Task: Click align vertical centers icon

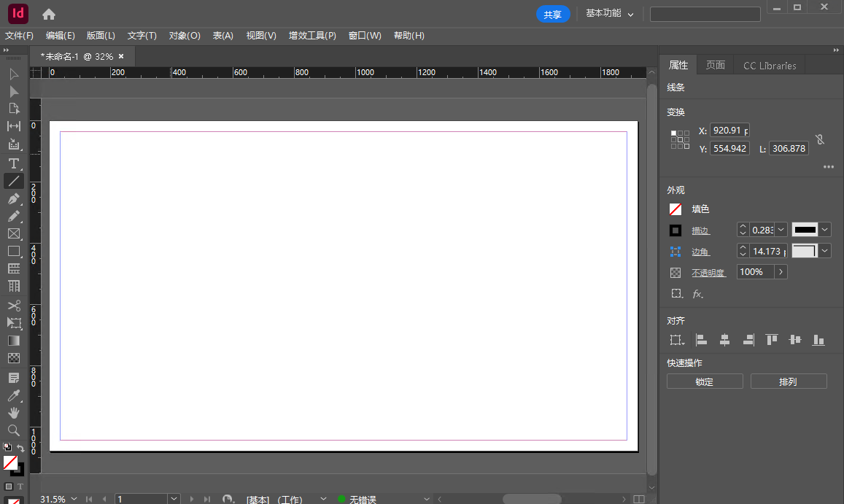Action: point(795,340)
